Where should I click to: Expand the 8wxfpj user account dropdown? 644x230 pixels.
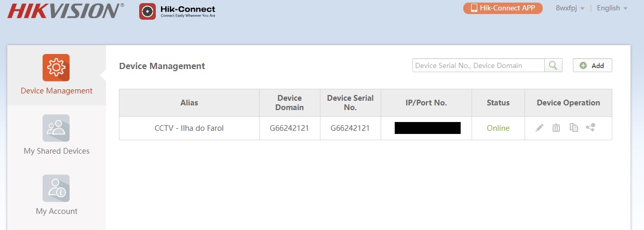tap(570, 8)
